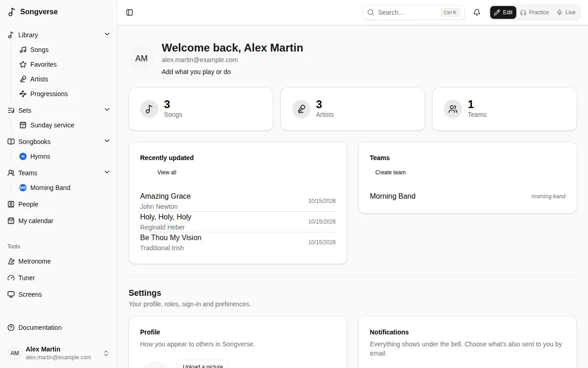The width and height of the screenshot is (588, 368).
Task: Click the Songs count card
Action: [201, 109]
